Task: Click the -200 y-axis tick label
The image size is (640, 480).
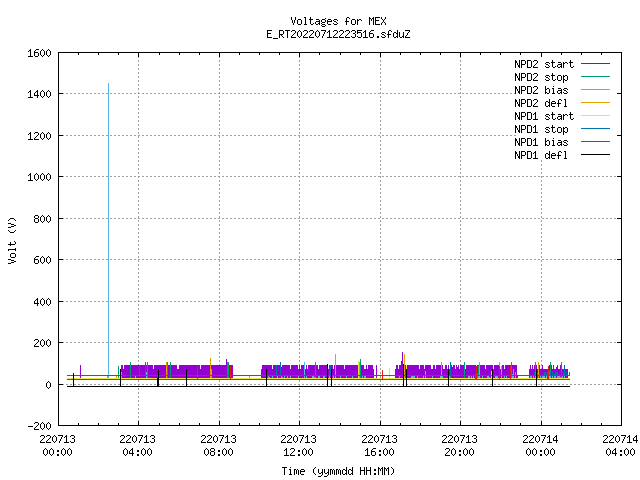Action: coord(39,426)
